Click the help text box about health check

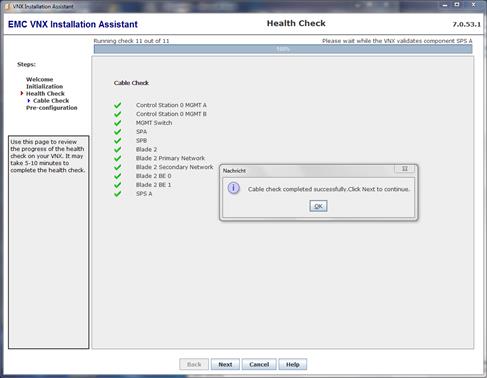49,242
